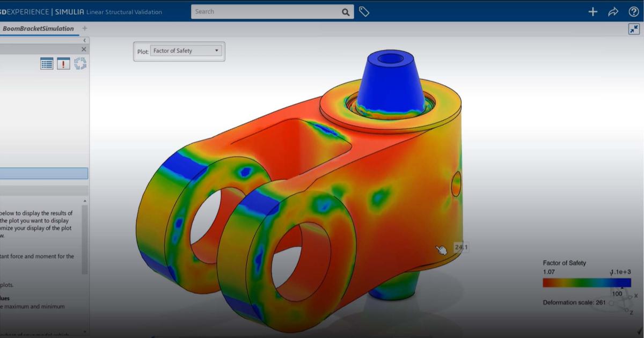The width and height of the screenshot is (644, 338).
Task: Open the Plot type dropdown
Action: 185,50
